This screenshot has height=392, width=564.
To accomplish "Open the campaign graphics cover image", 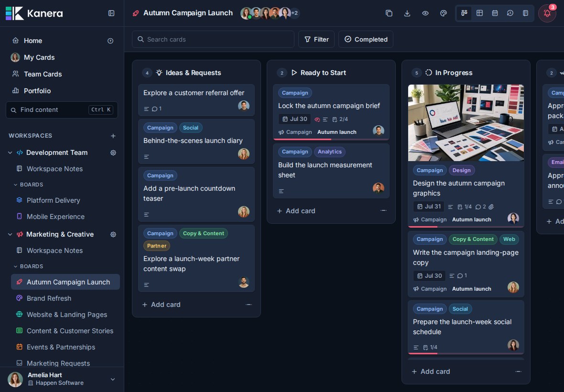I will (x=466, y=123).
